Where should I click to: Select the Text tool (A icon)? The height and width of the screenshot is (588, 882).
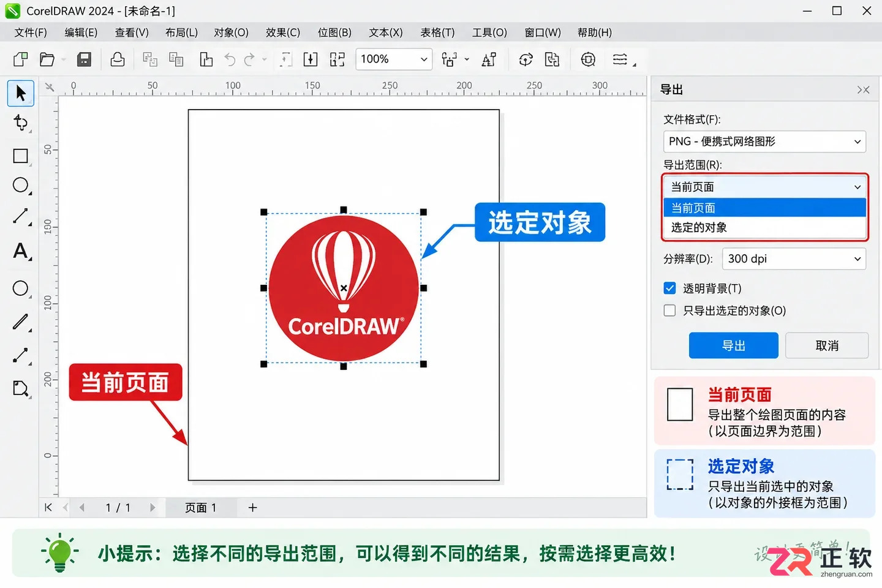point(21,251)
